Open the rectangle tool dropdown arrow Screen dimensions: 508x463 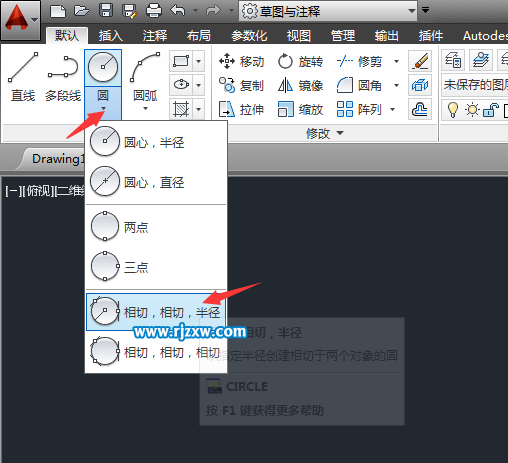(x=199, y=61)
